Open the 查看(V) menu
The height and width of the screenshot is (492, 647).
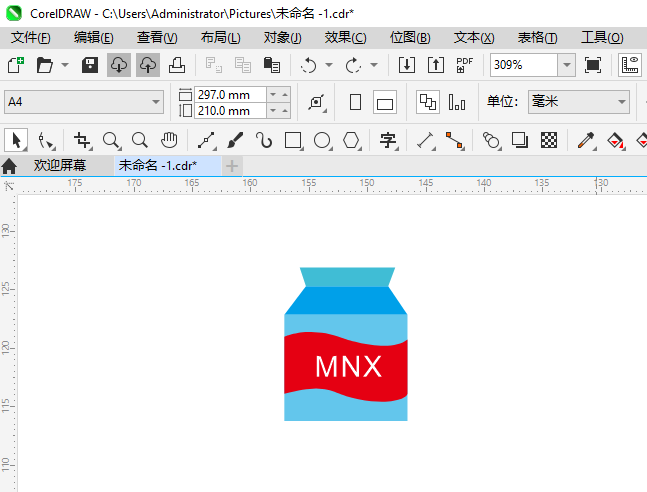[x=157, y=38]
